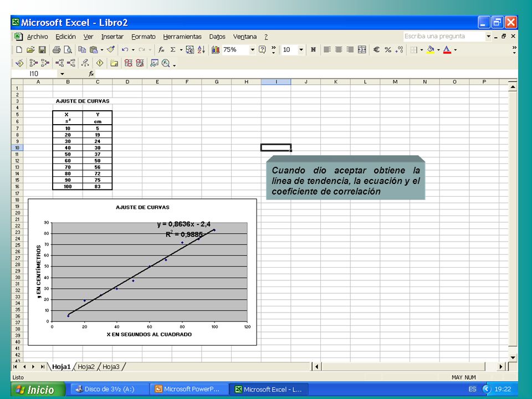Image resolution: width=532 pixels, height=399 pixels.
Task: Save the workbook with floppy disk icon
Action: click(x=42, y=50)
